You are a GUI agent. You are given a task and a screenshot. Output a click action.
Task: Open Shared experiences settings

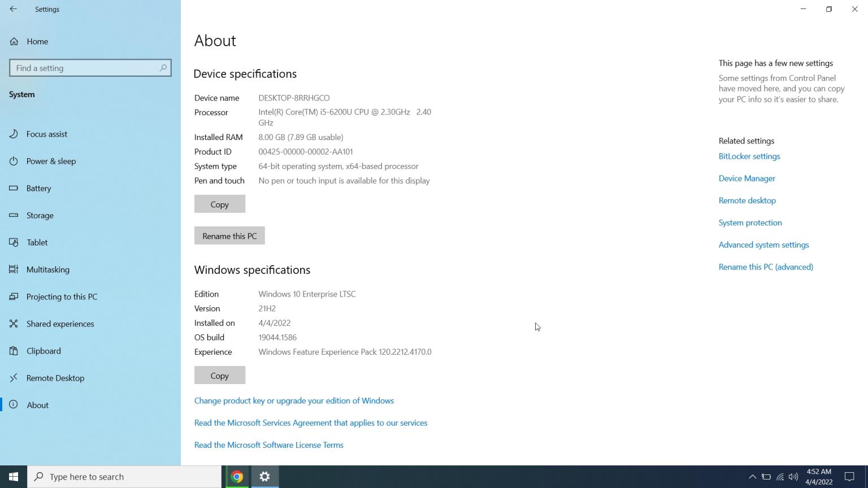(60, 324)
